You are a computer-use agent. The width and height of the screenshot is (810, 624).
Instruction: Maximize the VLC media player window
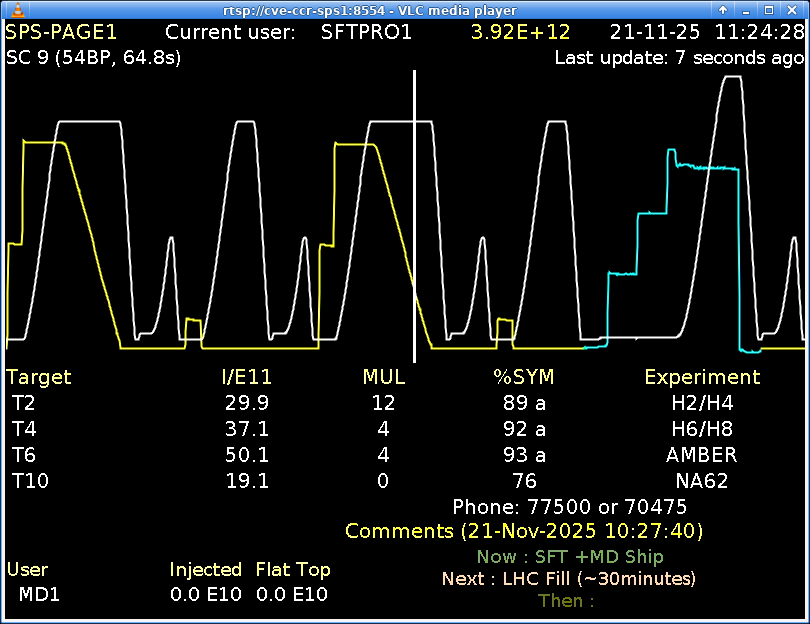[770, 10]
